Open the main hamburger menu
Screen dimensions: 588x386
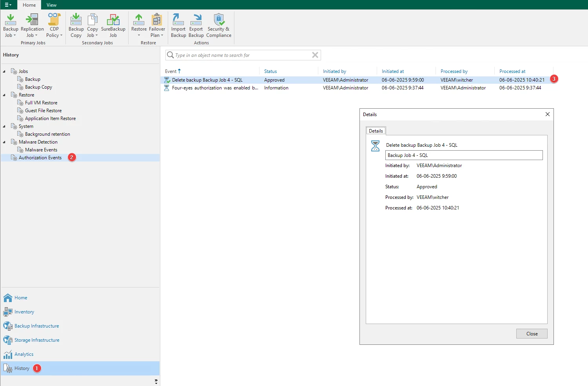(8, 5)
